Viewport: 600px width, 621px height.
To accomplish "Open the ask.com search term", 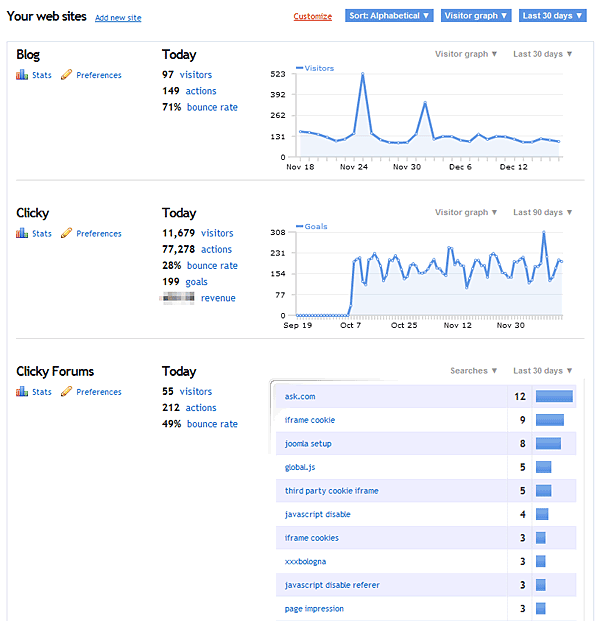I will 300,396.
